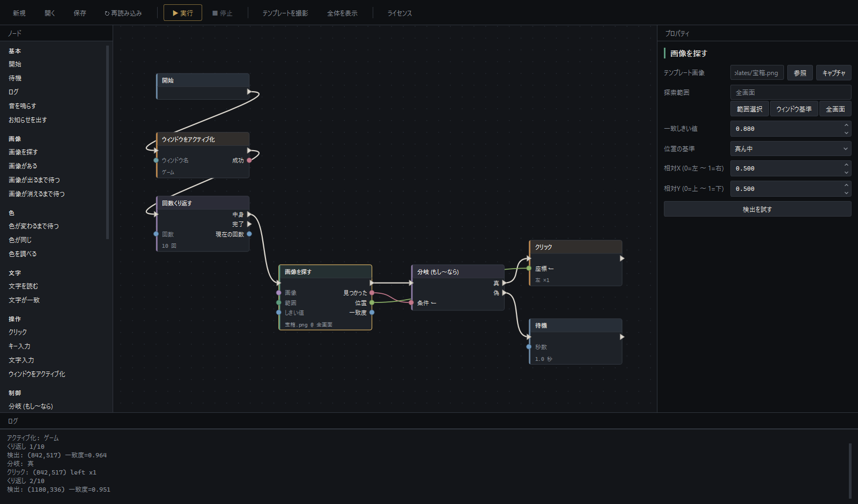Open the 位置の基準 dropdown
The image size is (858, 504).
click(790, 149)
